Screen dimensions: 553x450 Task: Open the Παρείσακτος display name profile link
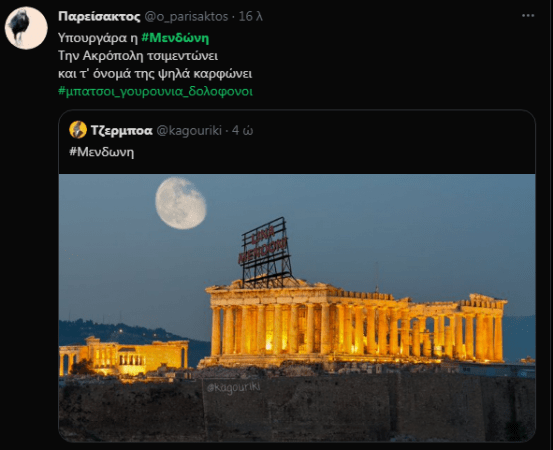99,17
